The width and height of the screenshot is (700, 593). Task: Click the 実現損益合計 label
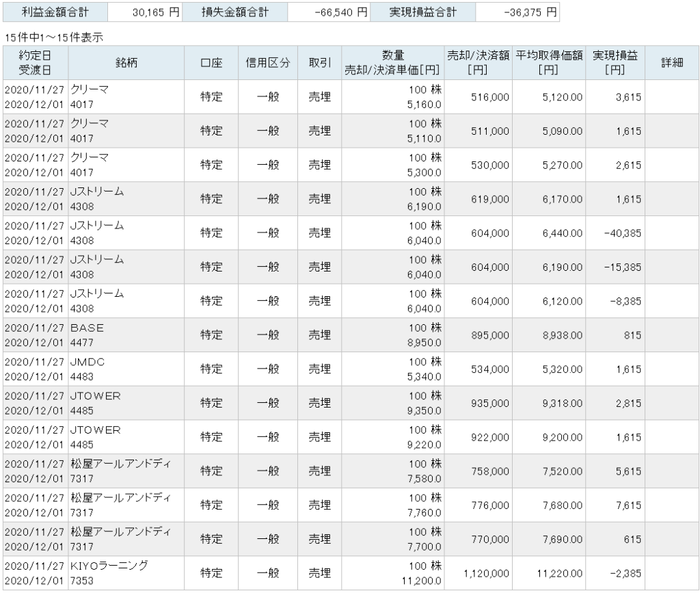[x=422, y=12]
